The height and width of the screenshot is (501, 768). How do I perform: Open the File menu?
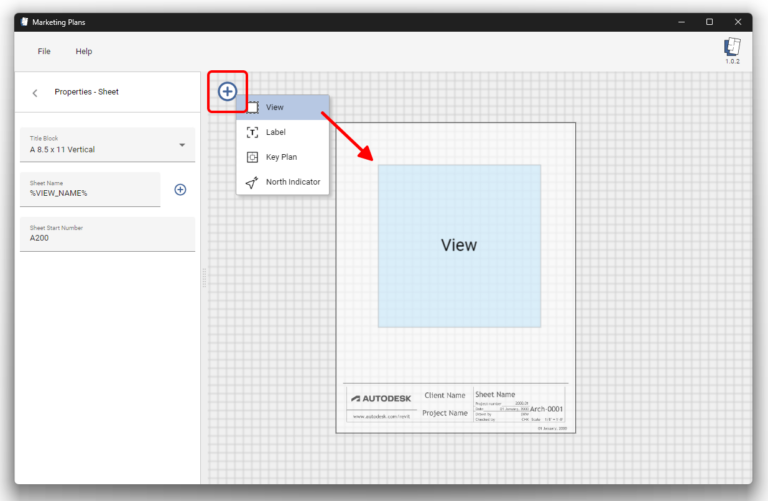click(x=44, y=51)
